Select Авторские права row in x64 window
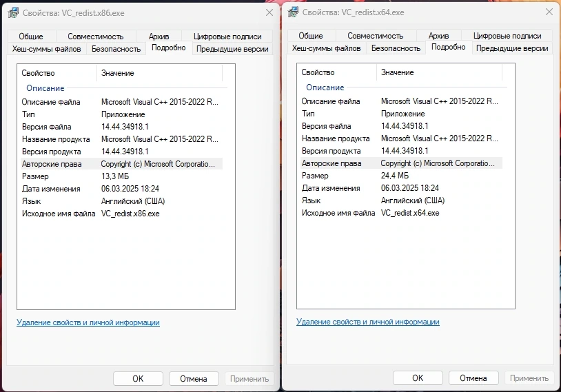Screen dimensions: 561x392 (401, 163)
